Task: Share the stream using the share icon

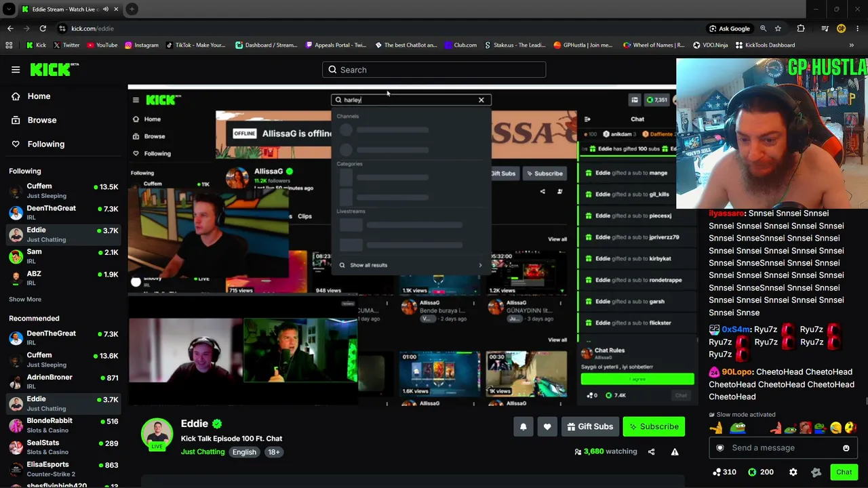Action: (651, 451)
